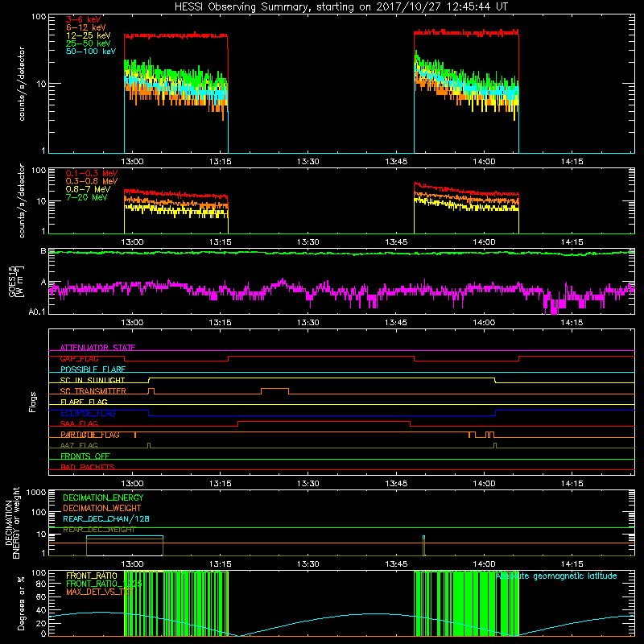Select the 13:45 tick label under the decimation panel
Image resolution: width=644 pixels, height=644 pixels.
[396, 564]
